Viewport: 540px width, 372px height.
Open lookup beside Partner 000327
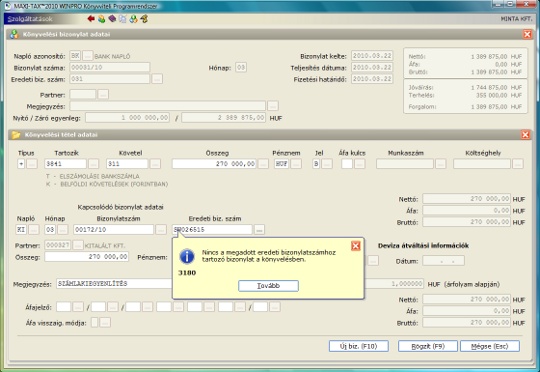[78, 245]
